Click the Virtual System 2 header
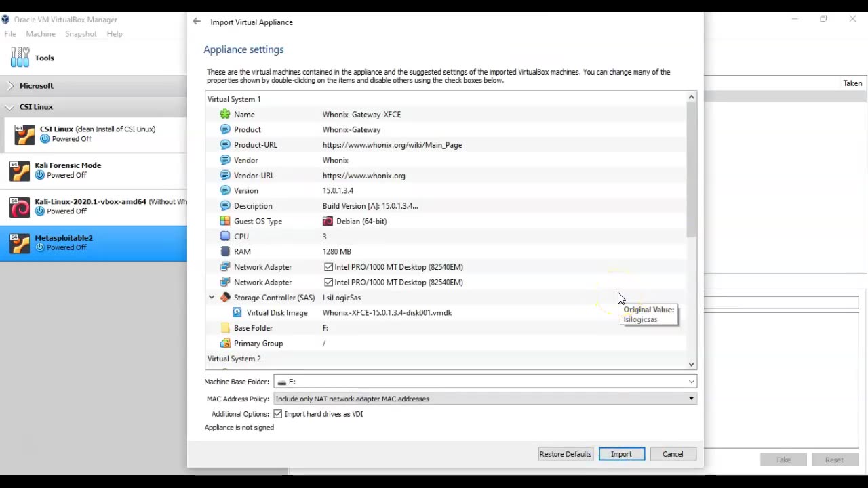Viewport: 868px width, 488px height. click(x=234, y=359)
